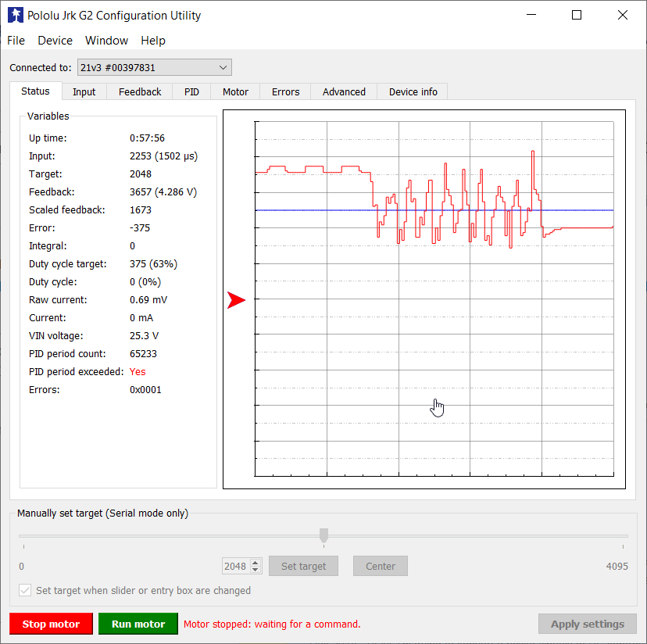This screenshot has width=647, height=644.
Task: Toggle 'Set target when slider' checkbox
Action: tap(26, 591)
